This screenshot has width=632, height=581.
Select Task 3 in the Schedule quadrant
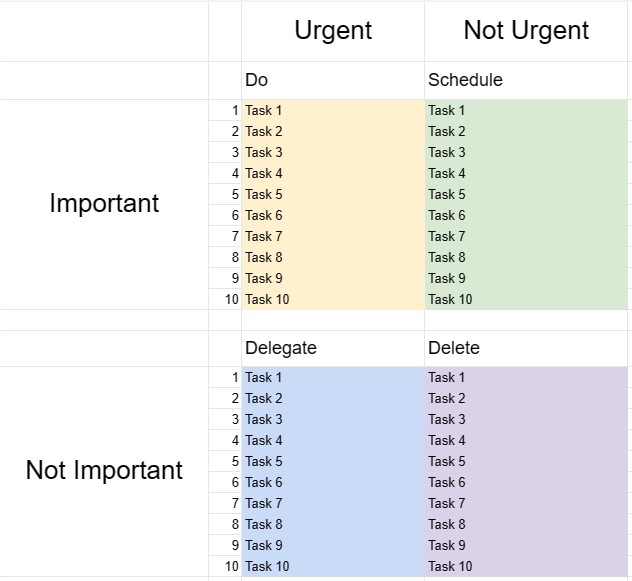(447, 152)
